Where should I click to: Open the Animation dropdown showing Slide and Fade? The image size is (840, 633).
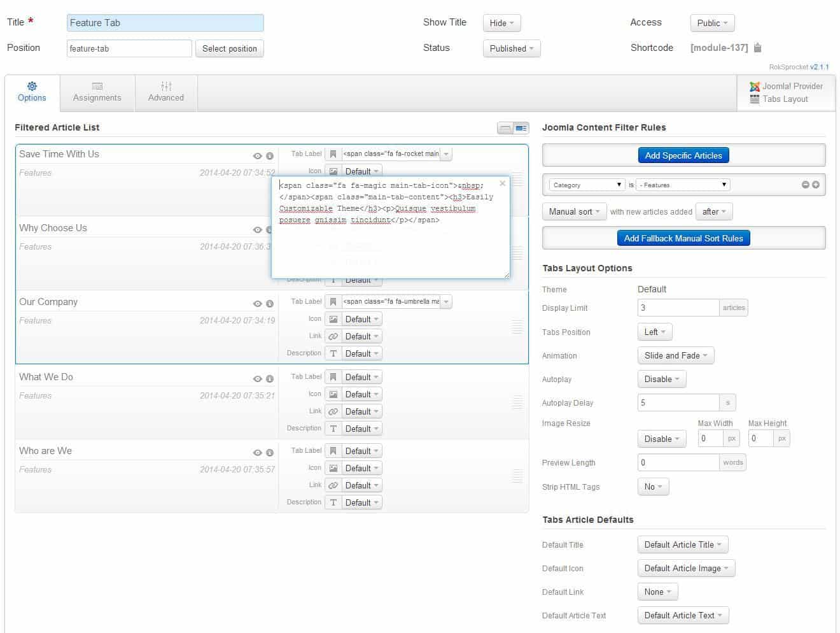point(675,355)
